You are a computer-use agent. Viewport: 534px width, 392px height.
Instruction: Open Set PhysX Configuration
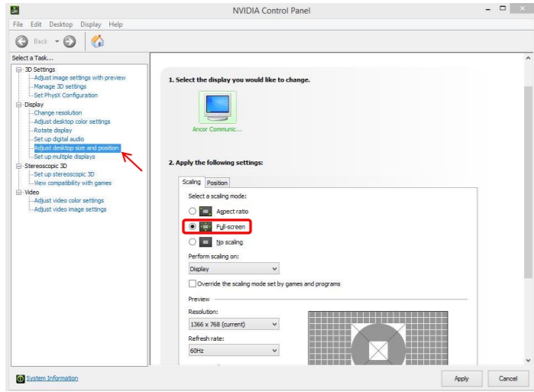coord(66,96)
